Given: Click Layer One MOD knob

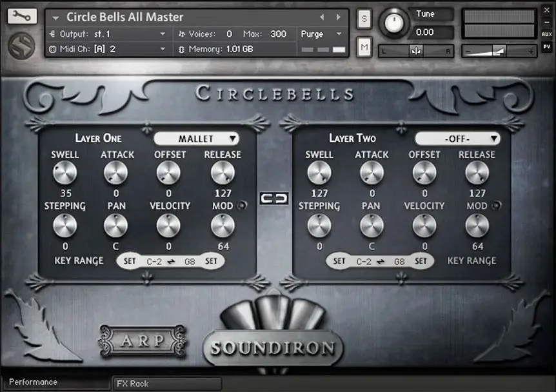Looking at the screenshot, I should [223, 226].
